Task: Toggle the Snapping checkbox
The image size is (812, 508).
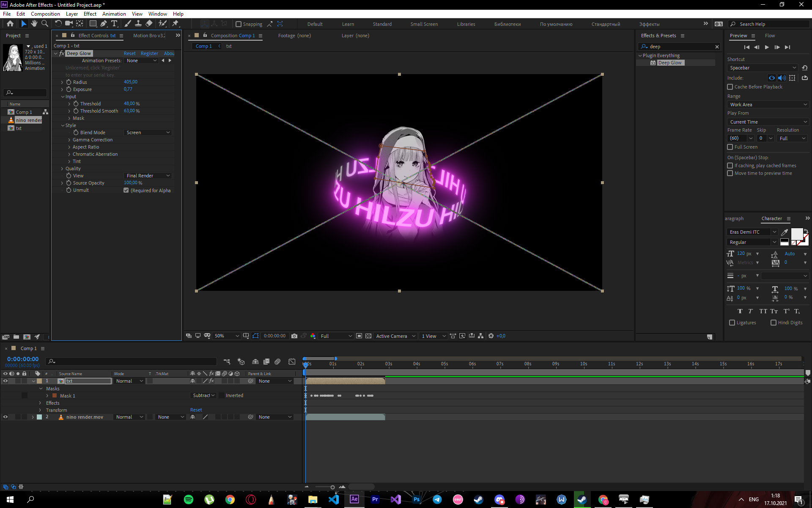Action: coord(239,24)
